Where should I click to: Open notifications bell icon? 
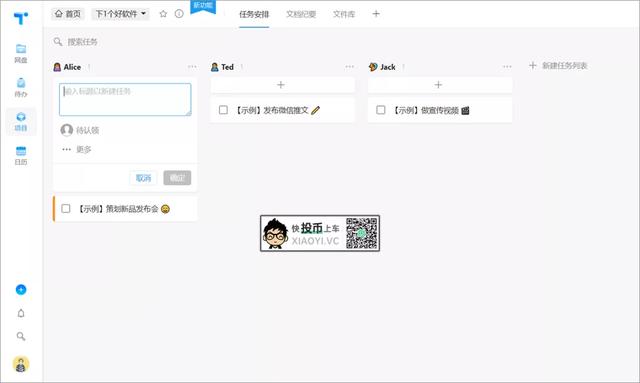pos(21,313)
